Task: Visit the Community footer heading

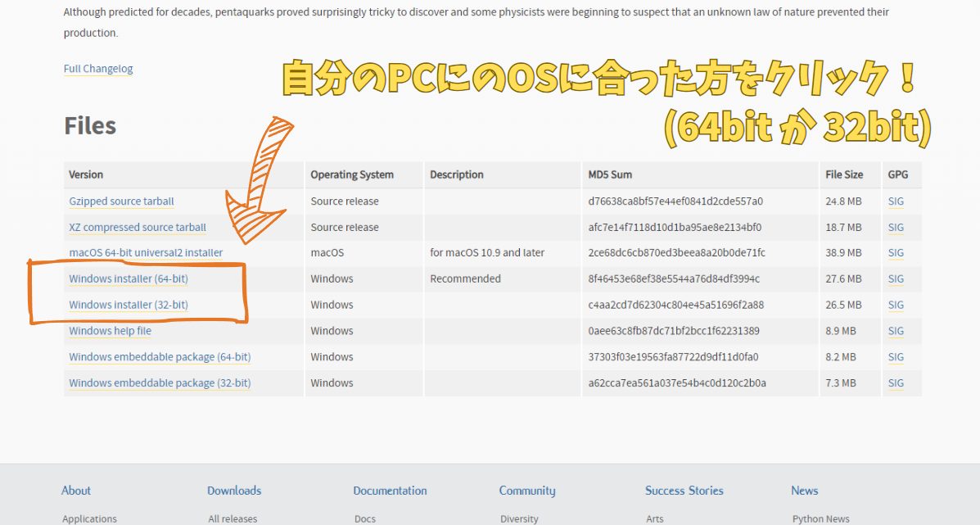Action: 527,491
